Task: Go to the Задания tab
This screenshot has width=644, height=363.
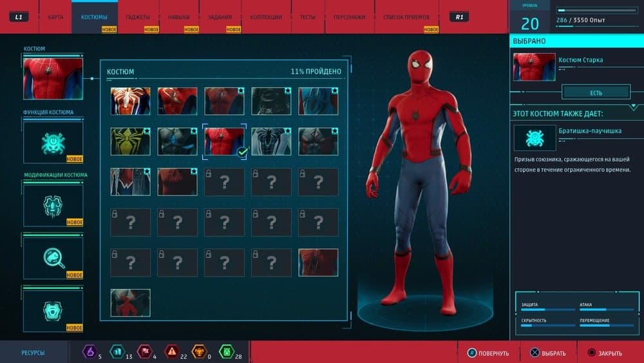Action: click(220, 17)
